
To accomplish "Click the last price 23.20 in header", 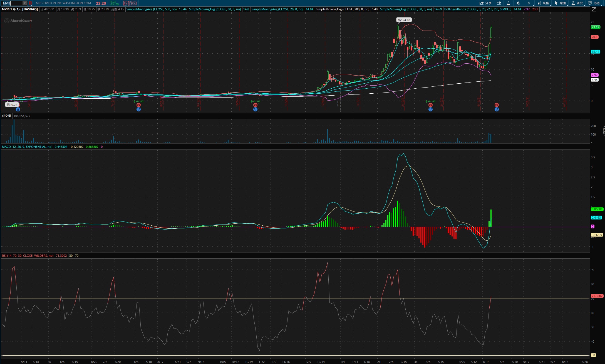I will (101, 3).
